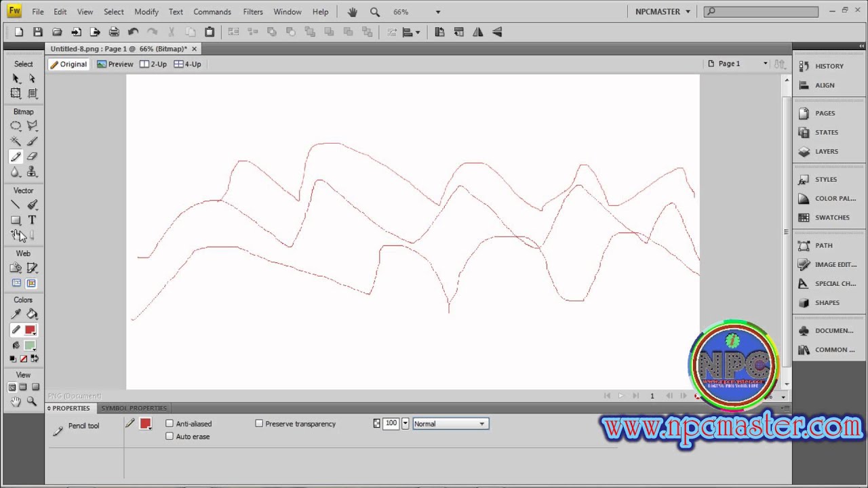
Task: Enable the Anti-aliased checkbox
Action: point(170,424)
